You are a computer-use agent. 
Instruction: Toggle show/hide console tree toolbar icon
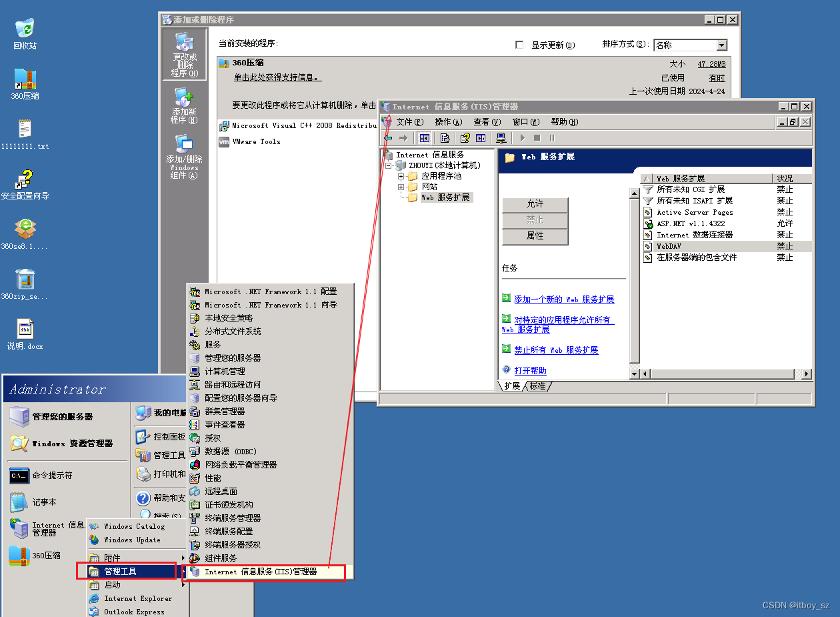pyautogui.click(x=425, y=138)
